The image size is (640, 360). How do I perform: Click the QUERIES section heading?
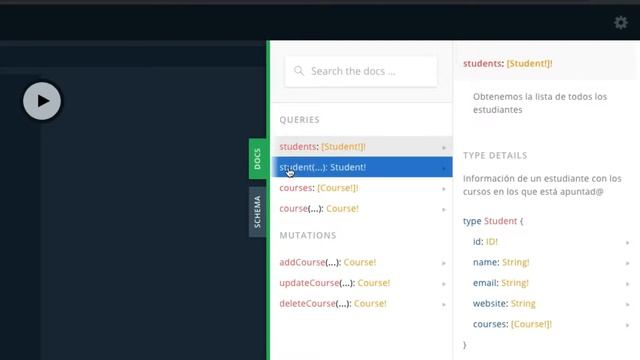pos(300,120)
